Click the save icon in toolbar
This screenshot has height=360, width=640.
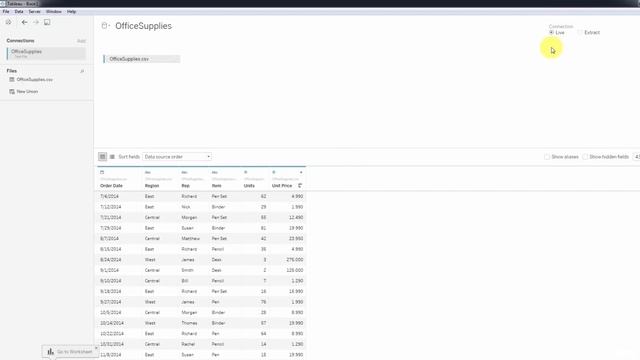[x=47, y=22]
